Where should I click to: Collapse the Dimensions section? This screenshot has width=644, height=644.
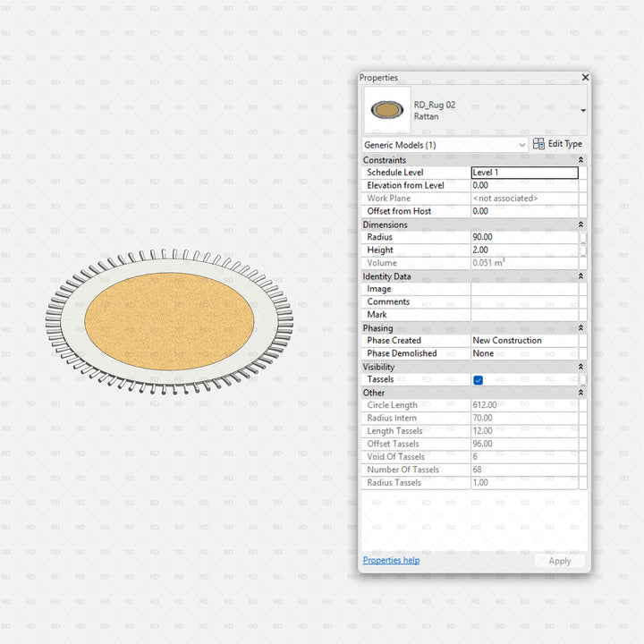[580, 225]
